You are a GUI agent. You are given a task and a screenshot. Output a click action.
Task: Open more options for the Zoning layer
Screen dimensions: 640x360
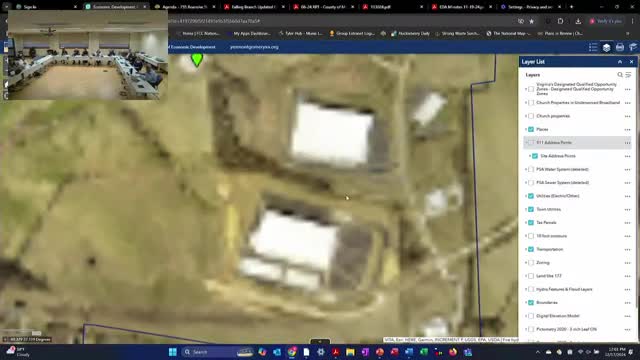[627, 263]
